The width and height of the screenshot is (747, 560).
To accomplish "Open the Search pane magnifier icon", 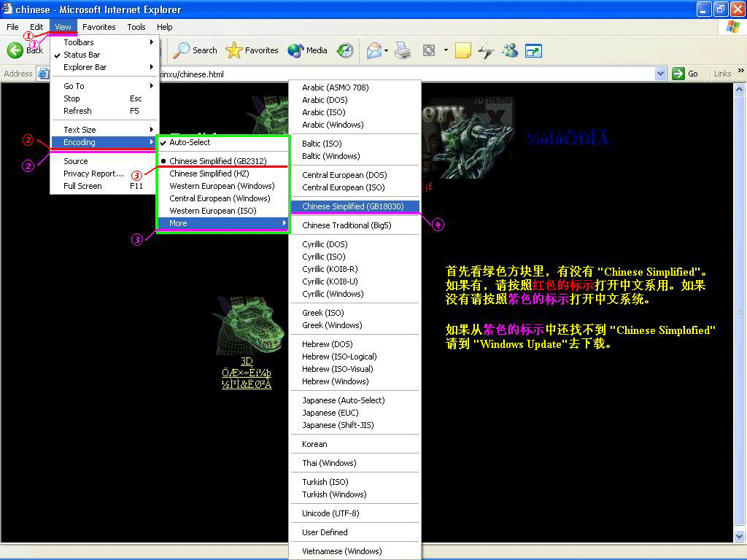I will [x=181, y=50].
